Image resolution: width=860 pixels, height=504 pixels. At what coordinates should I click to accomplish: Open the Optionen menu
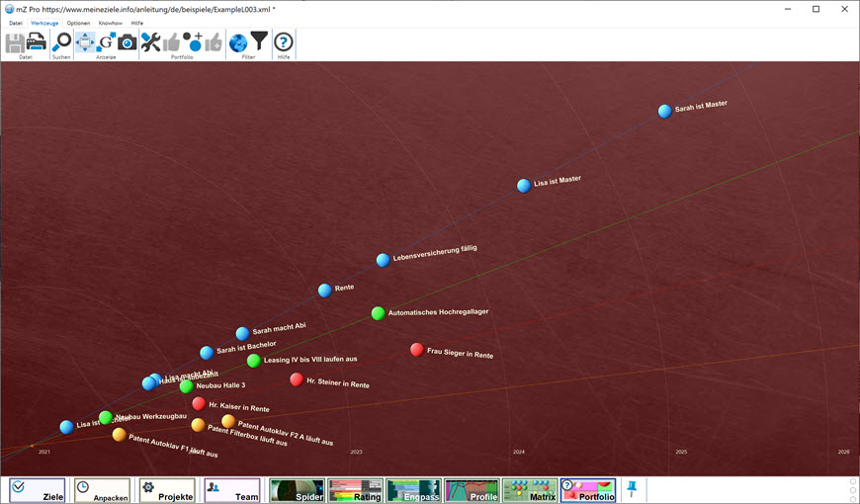tap(78, 23)
